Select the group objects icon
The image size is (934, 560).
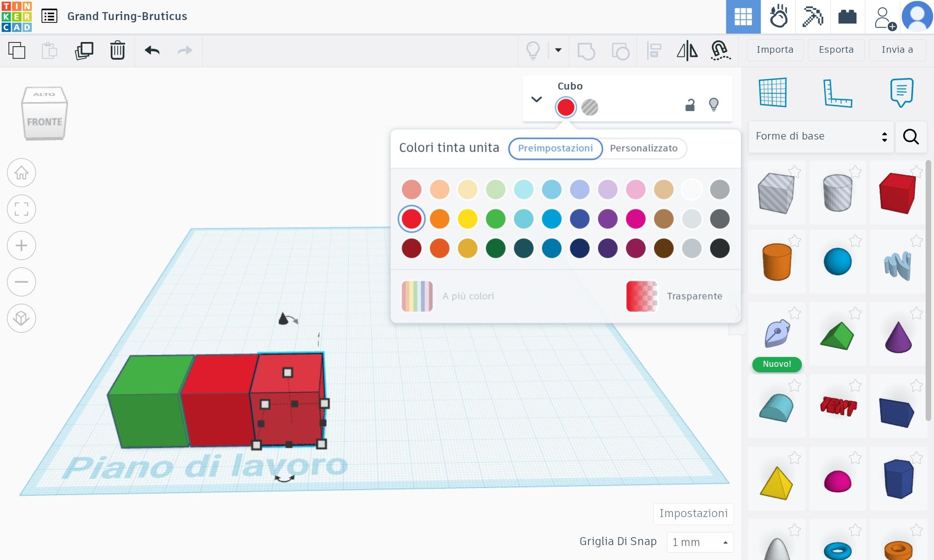point(586,50)
